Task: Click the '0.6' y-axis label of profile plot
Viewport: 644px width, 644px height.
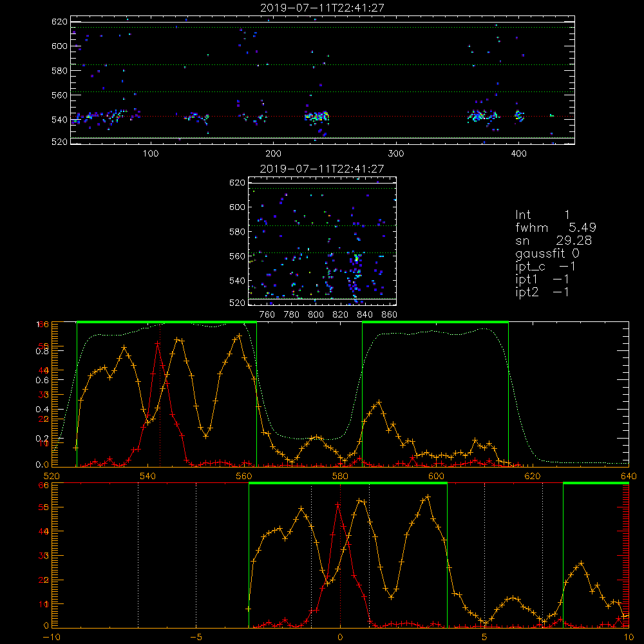Action: [42, 381]
